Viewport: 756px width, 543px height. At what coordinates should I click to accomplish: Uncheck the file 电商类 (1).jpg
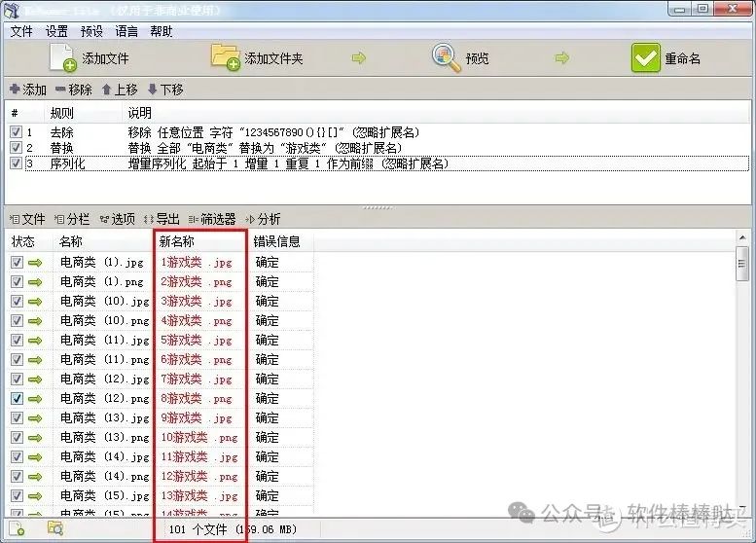(x=17, y=263)
